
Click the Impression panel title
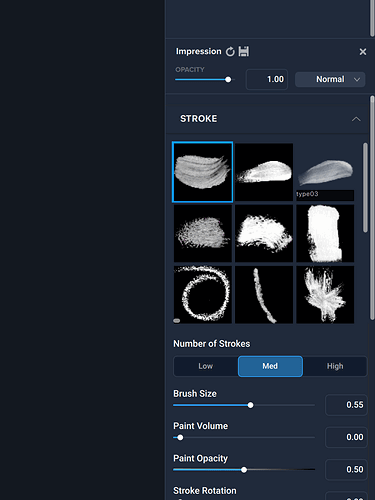click(199, 51)
